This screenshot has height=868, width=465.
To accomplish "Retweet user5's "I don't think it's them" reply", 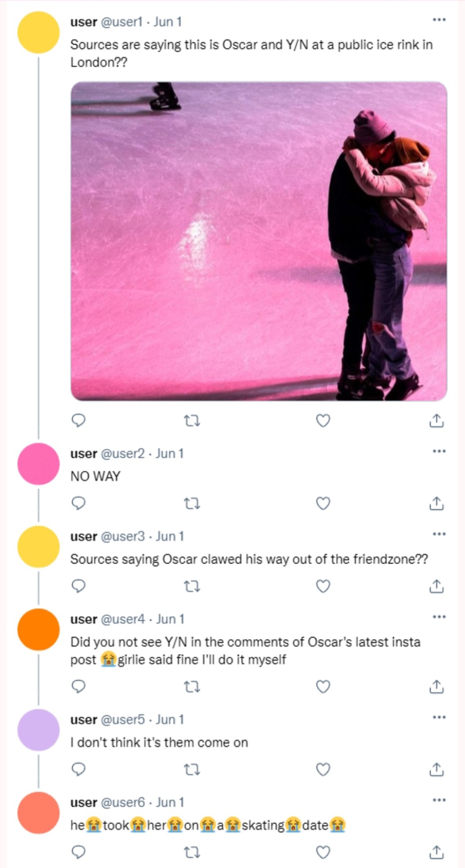I will pos(192,769).
